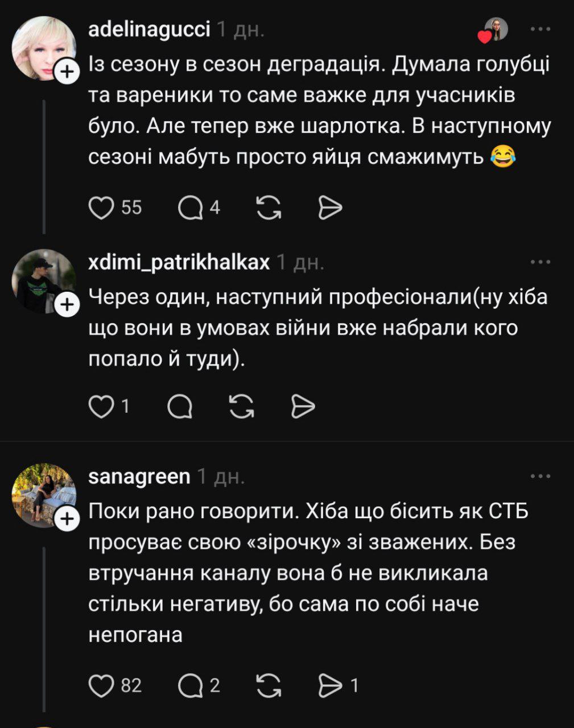
Task: Open more options for adelinagucci's comment
Action: click(540, 29)
